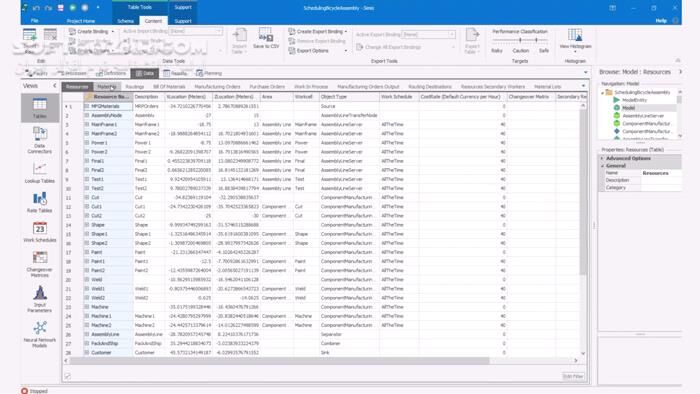This screenshot has width=700, height=394.
Task: Select Model in navigation tree
Action: [x=629, y=108]
